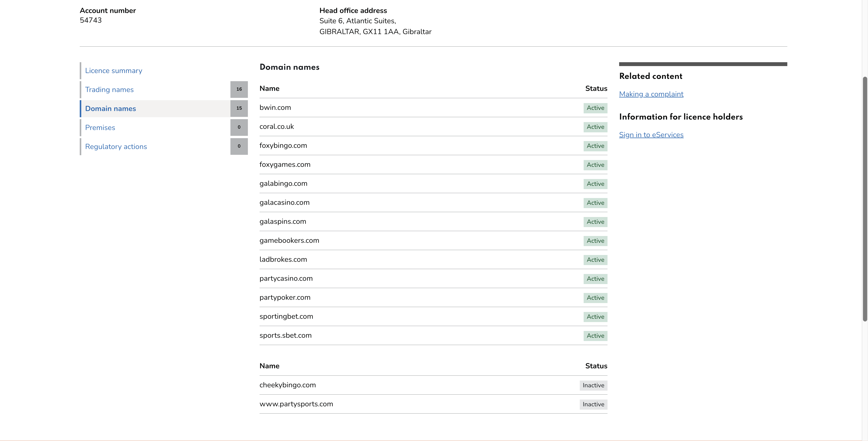Image resolution: width=868 pixels, height=441 pixels.
Task: Open the Premises tab
Action: (100, 127)
